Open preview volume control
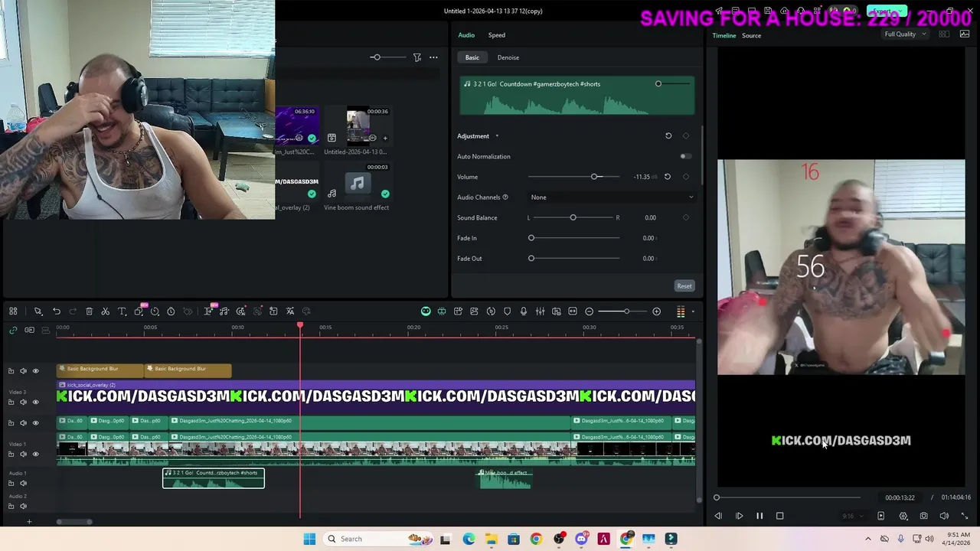The image size is (980, 551). 944,516
